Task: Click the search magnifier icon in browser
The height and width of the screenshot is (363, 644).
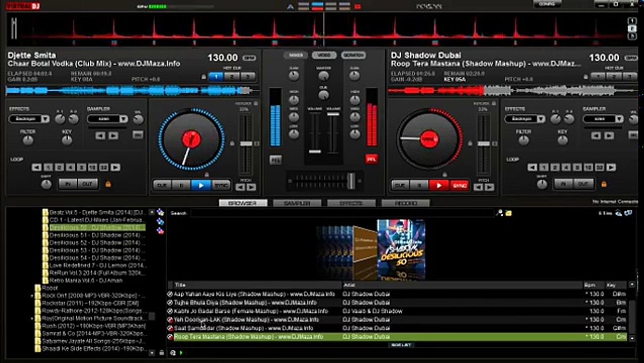Action: pyautogui.click(x=499, y=213)
